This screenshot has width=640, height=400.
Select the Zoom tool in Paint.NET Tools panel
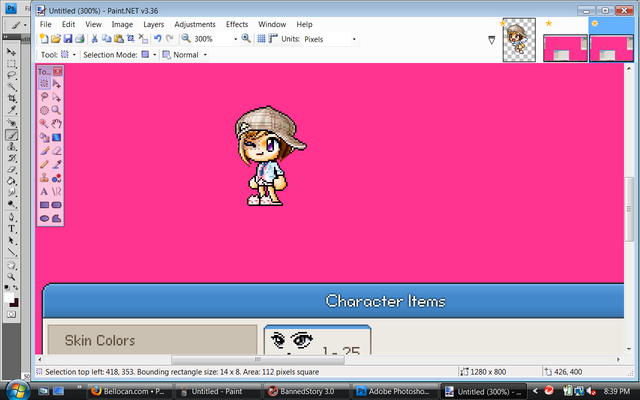point(57,111)
